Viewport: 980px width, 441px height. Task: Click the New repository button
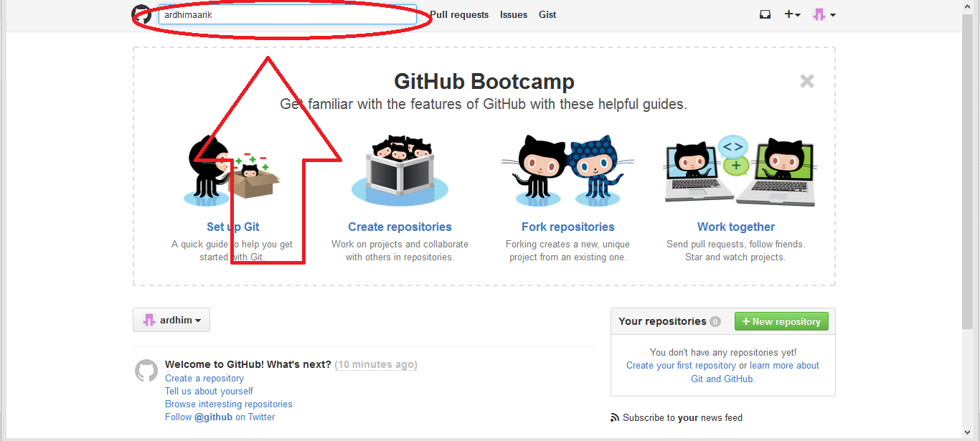[781, 321]
